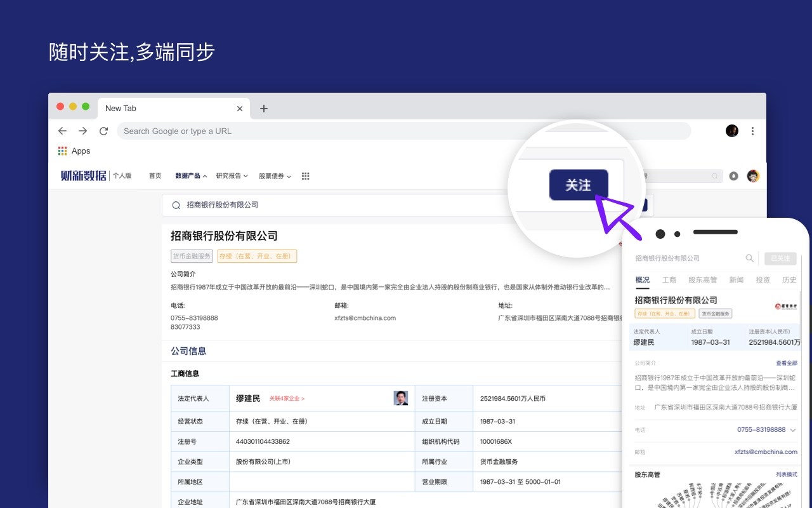This screenshot has width=812, height=508.
Task: Switch to the 新闻 tab on the phone
Action: coord(736,280)
